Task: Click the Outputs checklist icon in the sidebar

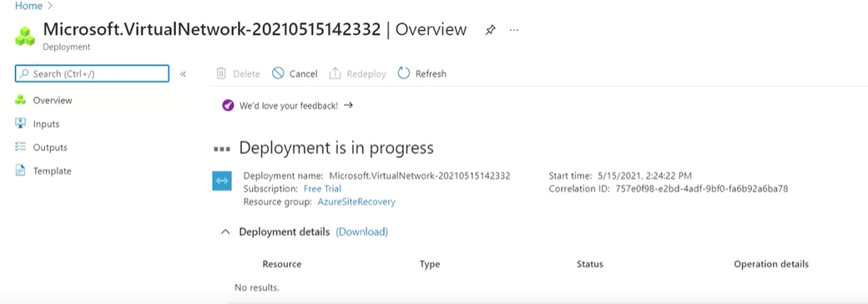Action: [21, 147]
